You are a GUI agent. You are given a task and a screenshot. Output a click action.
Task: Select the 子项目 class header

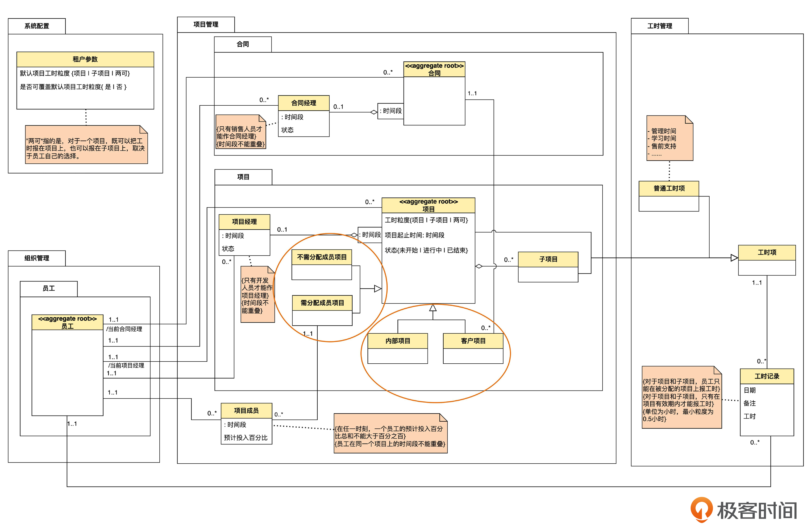(548, 259)
